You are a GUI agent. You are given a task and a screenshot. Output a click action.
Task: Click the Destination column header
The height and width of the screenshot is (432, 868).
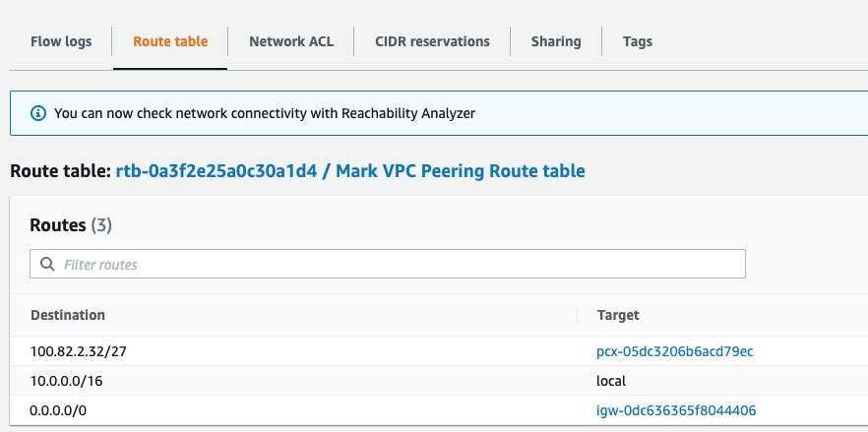coord(68,315)
